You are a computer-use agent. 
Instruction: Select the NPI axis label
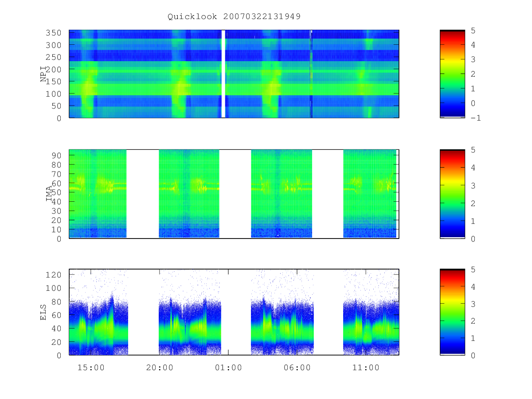click(x=43, y=74)
